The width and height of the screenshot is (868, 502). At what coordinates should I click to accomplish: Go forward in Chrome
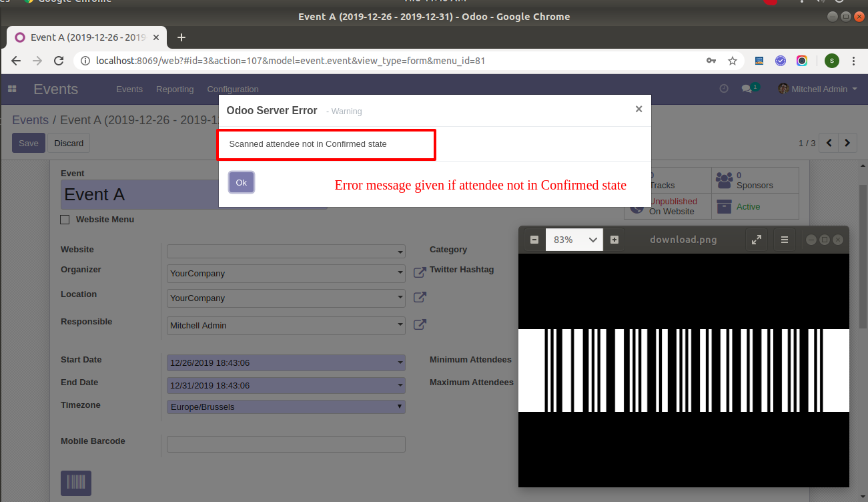coord(37,61)
